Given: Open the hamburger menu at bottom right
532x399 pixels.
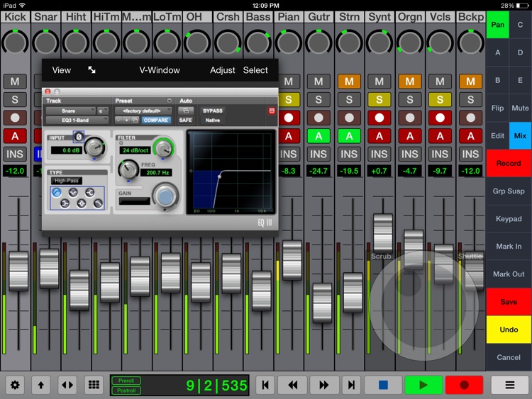Looking at the screenshot, I should (509, 385).
